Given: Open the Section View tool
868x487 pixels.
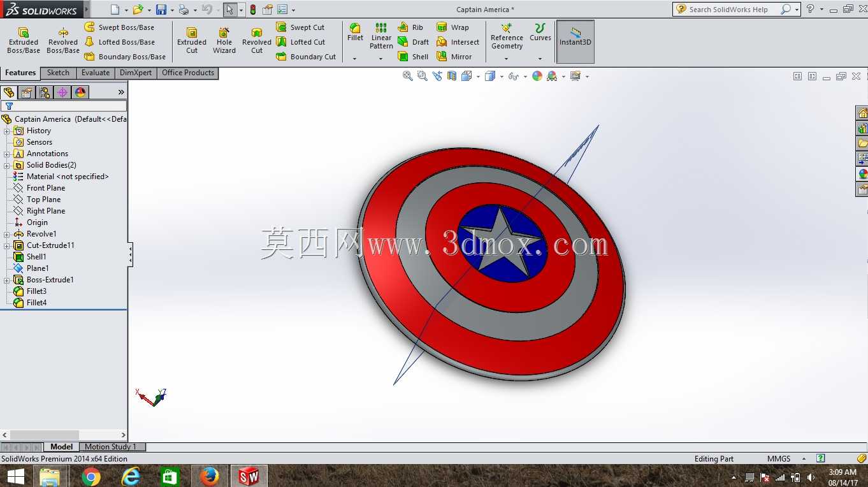Looking at the screenshot, I should pos(452,76).
